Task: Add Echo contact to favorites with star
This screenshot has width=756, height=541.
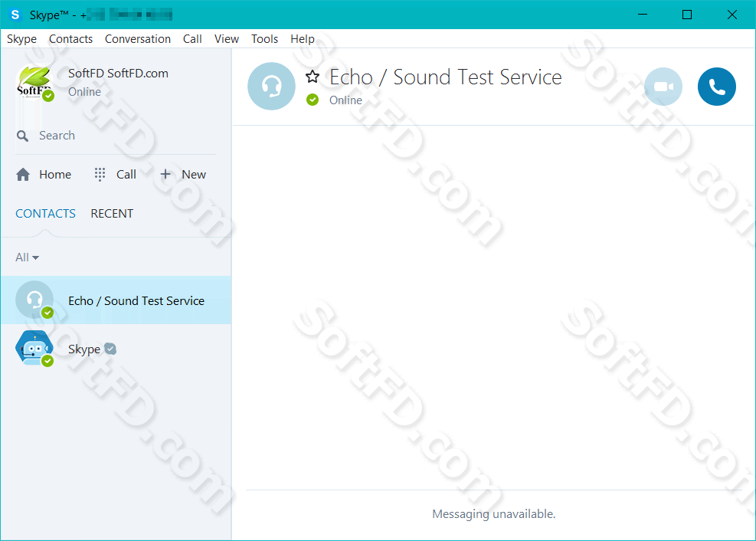Action: (313, 76)
